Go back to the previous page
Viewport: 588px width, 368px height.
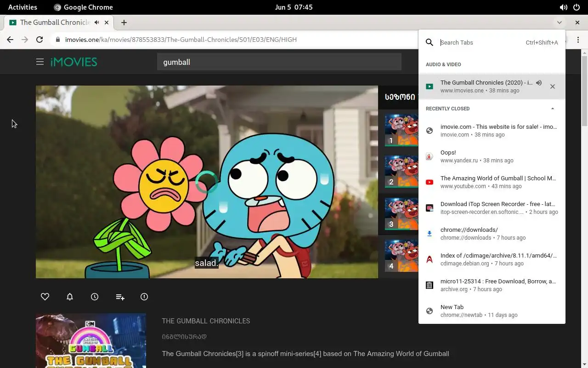pyautogui.click(x=10, y=40)
